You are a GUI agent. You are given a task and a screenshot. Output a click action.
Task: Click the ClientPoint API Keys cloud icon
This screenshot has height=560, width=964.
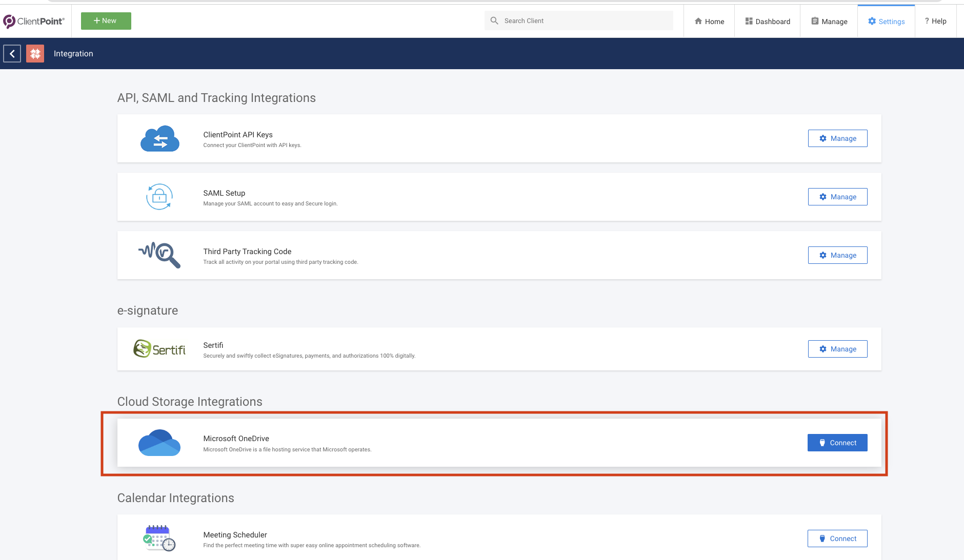[159, 138]
